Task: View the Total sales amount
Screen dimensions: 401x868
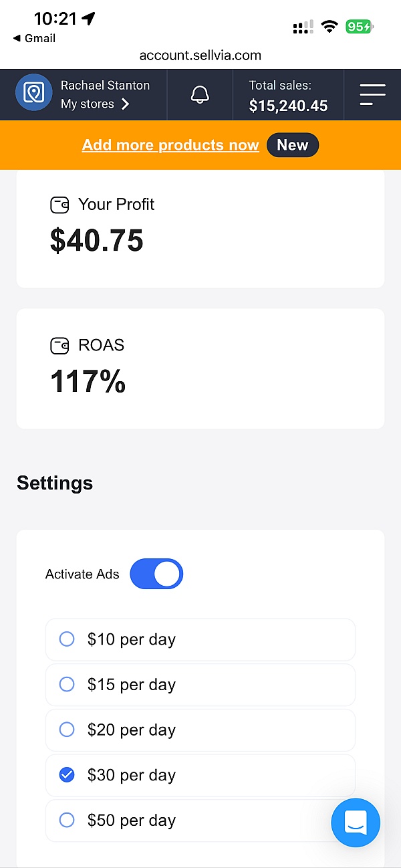Action: click(288, 106)
